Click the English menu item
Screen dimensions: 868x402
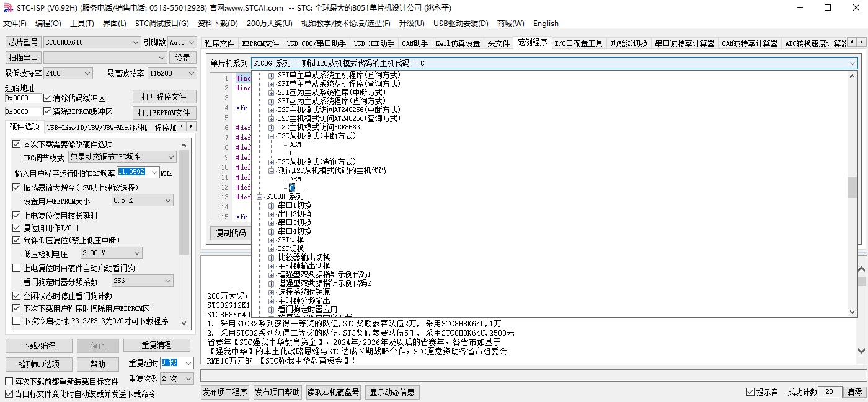click(x=546, y=24)
